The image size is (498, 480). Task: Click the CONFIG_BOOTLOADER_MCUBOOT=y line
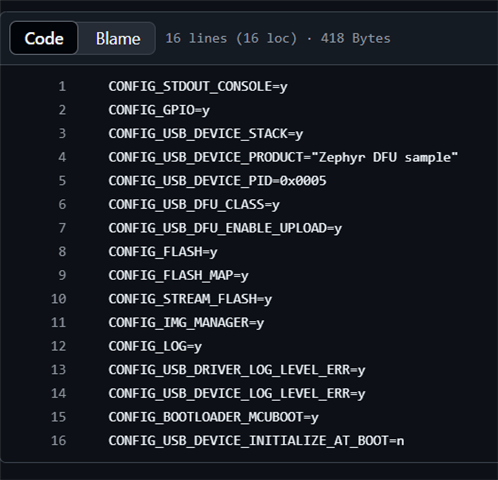pyautogui.click(x=213, y=417)
